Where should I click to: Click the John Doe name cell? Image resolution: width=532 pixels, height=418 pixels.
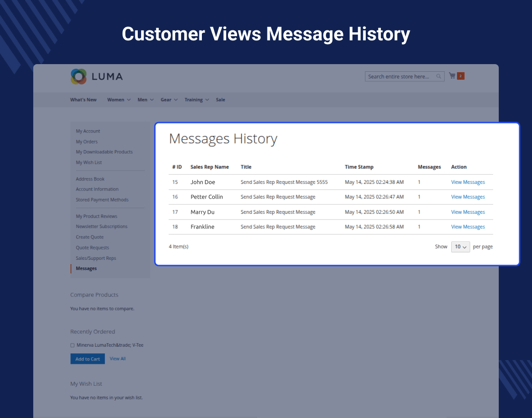(x=203, y=182)
